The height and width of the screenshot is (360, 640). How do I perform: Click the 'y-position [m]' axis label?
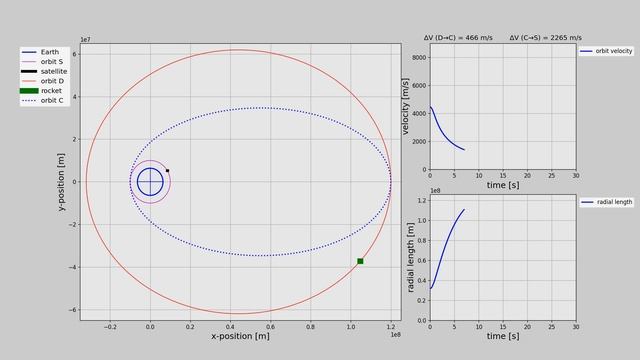click(x=61, y=182)
